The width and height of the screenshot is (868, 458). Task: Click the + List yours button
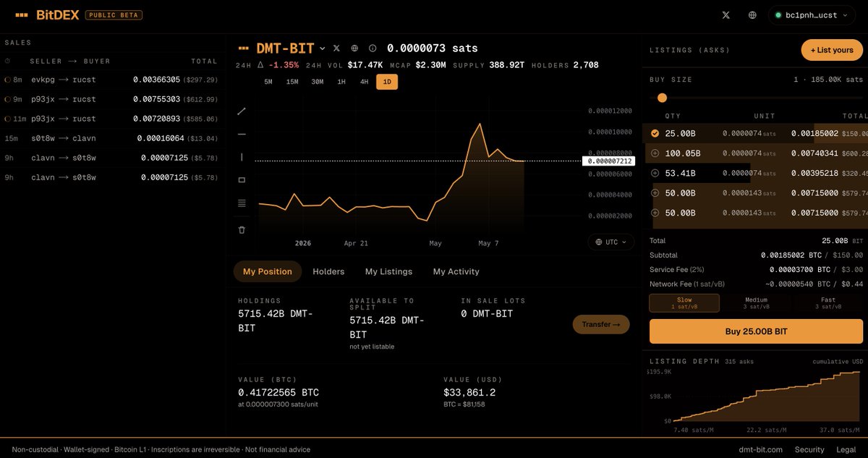[x=832, y=50]
